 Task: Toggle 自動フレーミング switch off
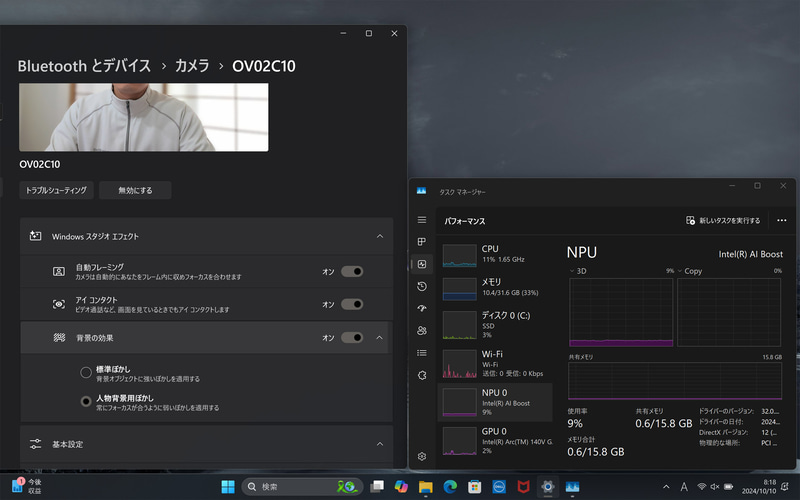352,271
